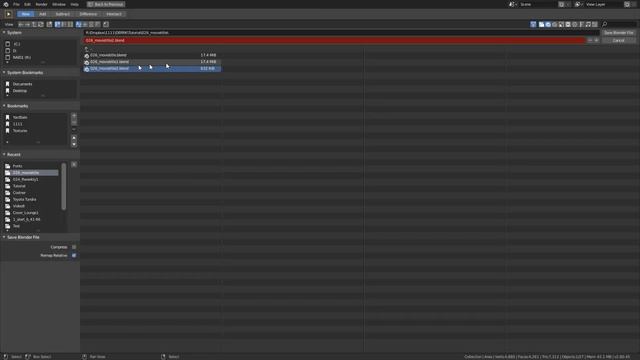Sort files by extension
The image size is (640, 360).
pyautogui.click(x=85, y=24)
